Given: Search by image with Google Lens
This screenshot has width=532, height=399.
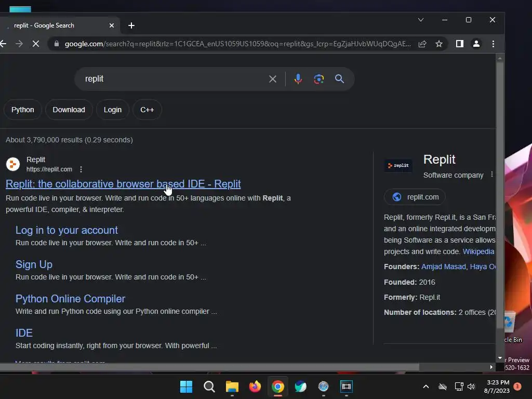Looking at the screenshot, I should tap(318, 79).
